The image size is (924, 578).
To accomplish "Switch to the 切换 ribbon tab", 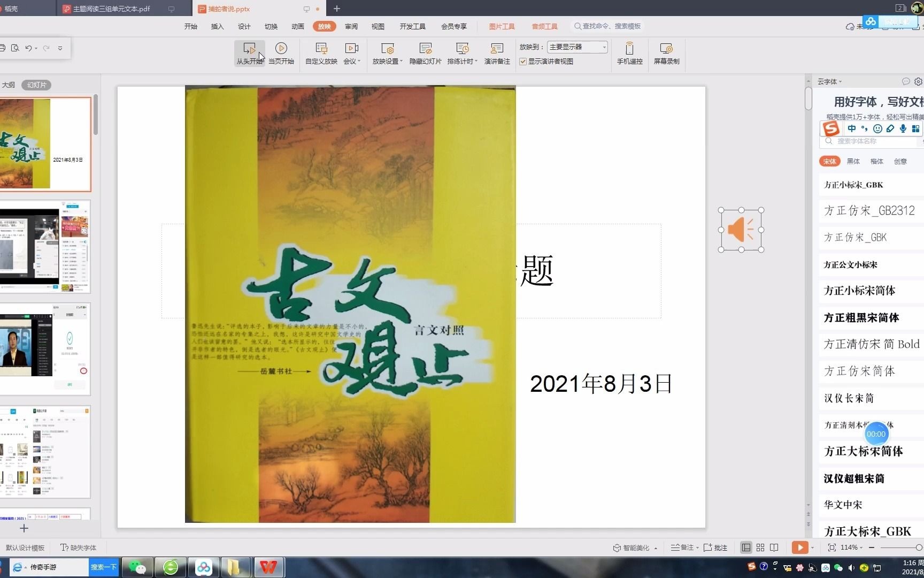I will click(271, 26).
